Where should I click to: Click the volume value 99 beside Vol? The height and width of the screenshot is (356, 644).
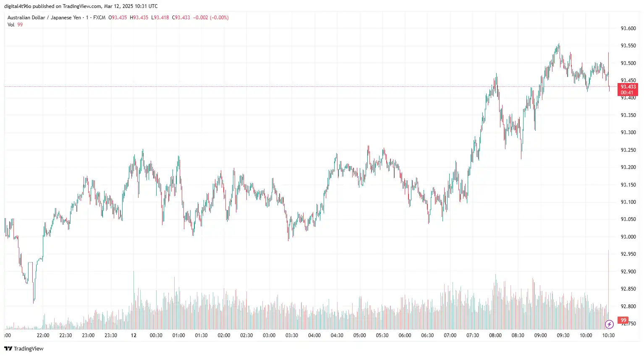pos(20,25)
